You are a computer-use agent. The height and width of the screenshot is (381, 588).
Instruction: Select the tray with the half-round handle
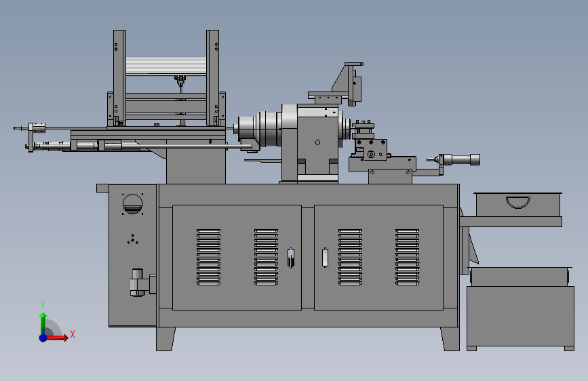coord(518,204)
